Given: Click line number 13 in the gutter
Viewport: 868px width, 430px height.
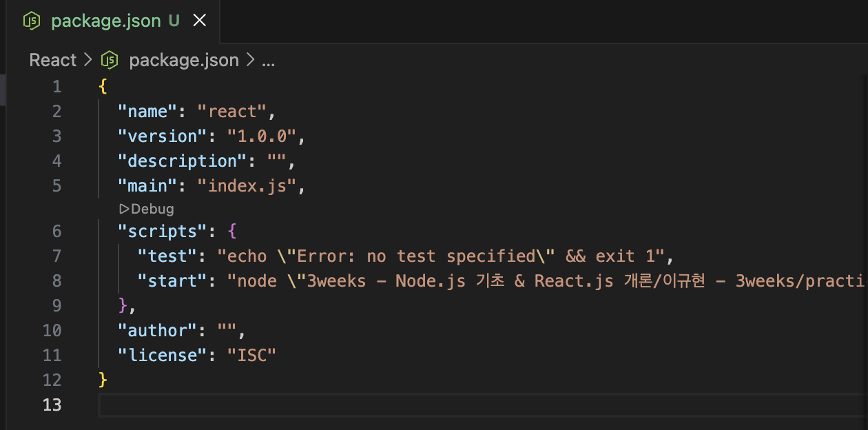Looking at the screenshot, I should tap(52, 405).
